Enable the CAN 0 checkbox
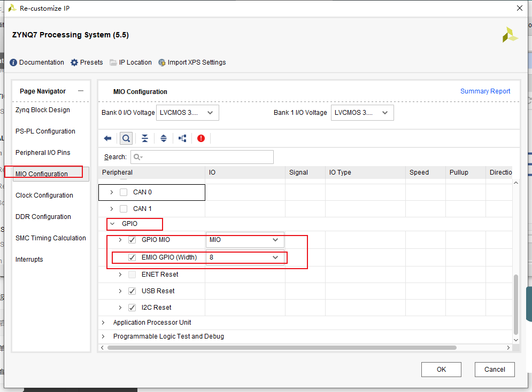The height and width of the screenshot is (392, 532). pos(124,192)
